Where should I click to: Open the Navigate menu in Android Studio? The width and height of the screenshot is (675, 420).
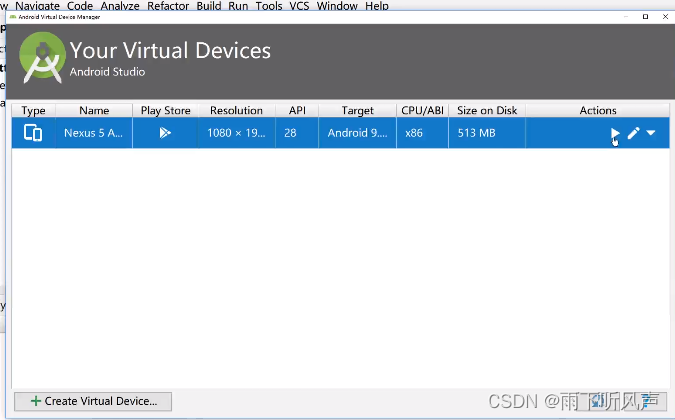(37, 6)
